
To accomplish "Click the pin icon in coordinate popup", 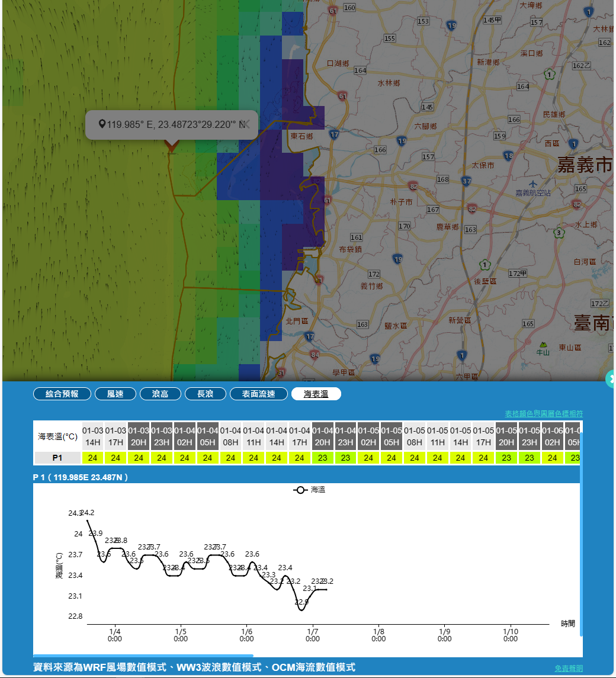I will click(x=102, y=124).
